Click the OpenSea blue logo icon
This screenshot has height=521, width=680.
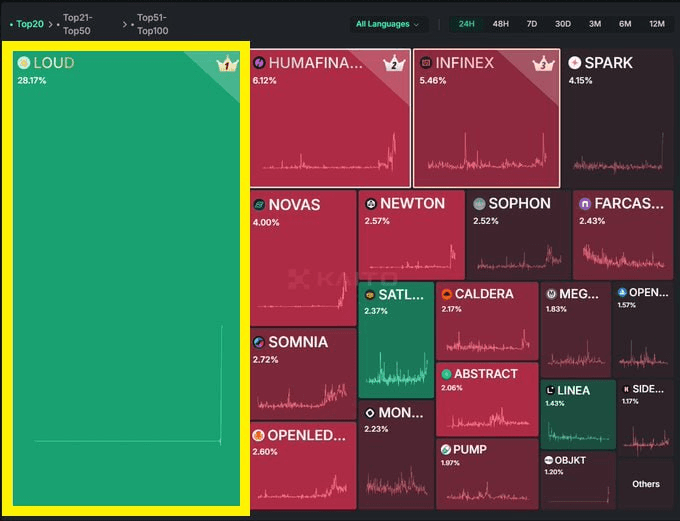[x=622, y=292]
